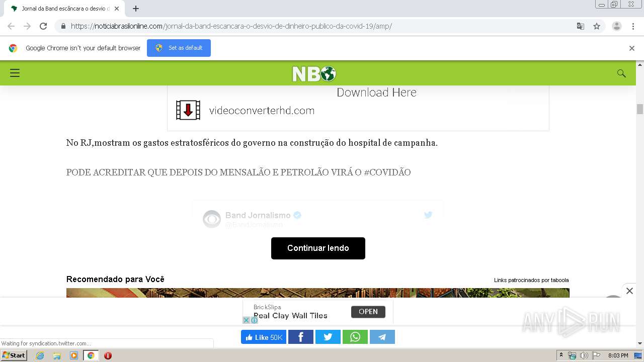Open the Real Clay Wall Tiles ad
The width and height of the screenshot is (644, 362).
click(290, 316)
